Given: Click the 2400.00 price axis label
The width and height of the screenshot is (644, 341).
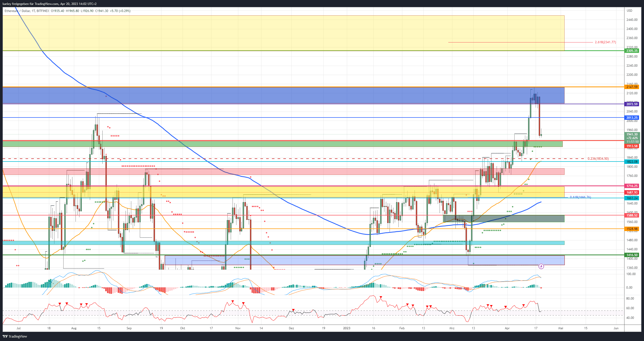Looking at the screenshot, I should tap(632, 29).
